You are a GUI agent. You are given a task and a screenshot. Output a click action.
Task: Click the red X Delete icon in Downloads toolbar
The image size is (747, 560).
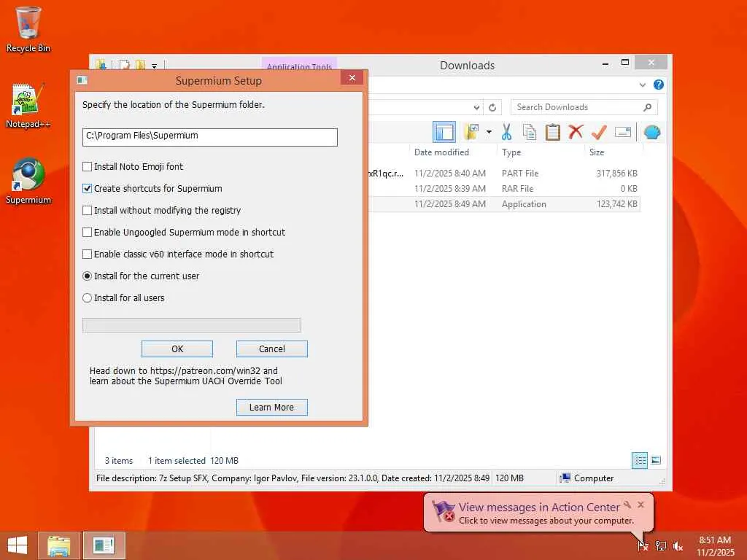pos(576,131)
